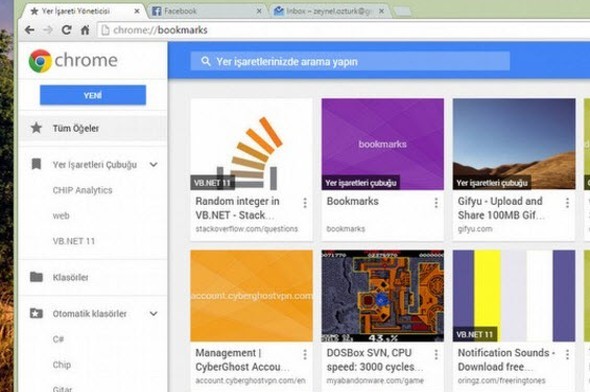Click the Gifyu - Upload and Share title
Screen dimensions: 590x392
point(501,208)
